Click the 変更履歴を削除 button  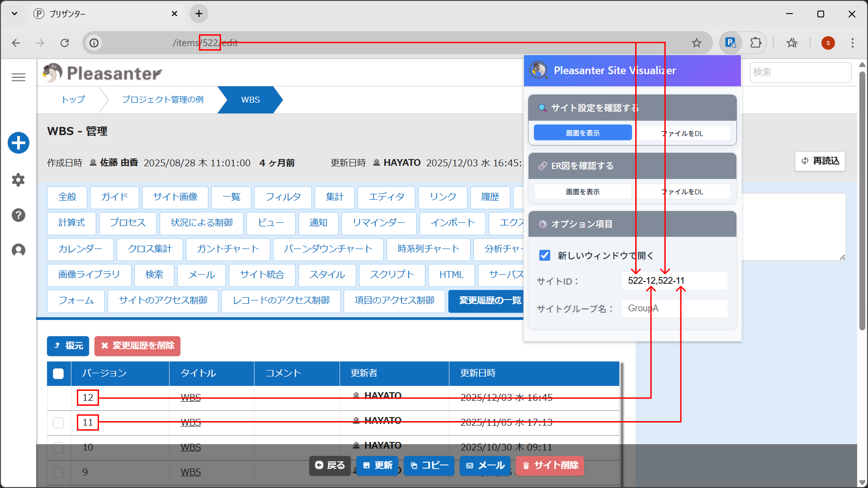[137, 346]
